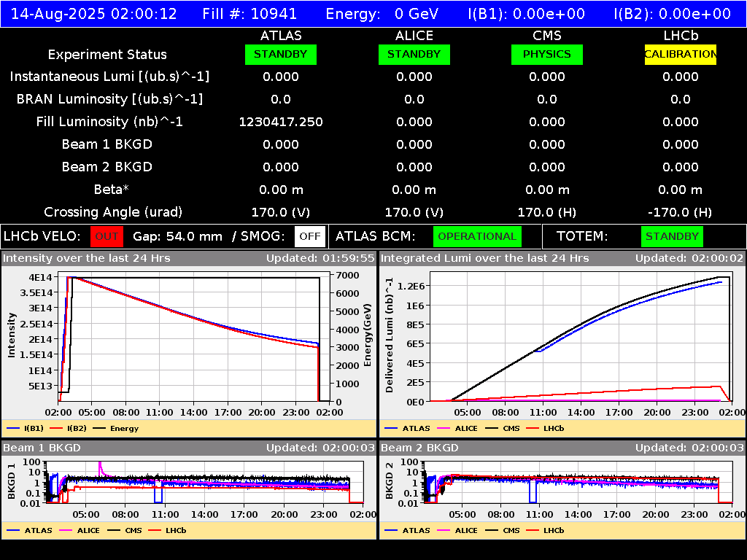Click the LHCb crossing angle value "-170.0 (H)"
This screenshot has width=747, height=560.
point(681,212)
